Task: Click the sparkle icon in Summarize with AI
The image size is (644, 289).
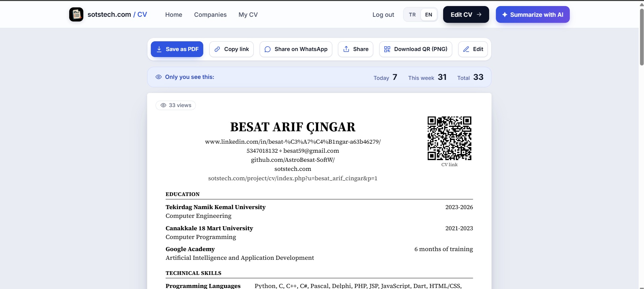Action: click(x=505, y=14)
